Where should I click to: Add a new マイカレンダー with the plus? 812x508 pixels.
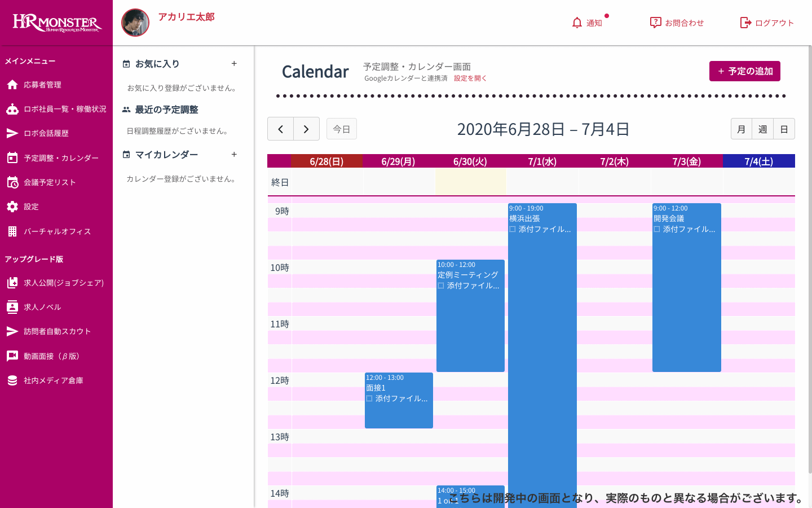(x=234, y=155)
